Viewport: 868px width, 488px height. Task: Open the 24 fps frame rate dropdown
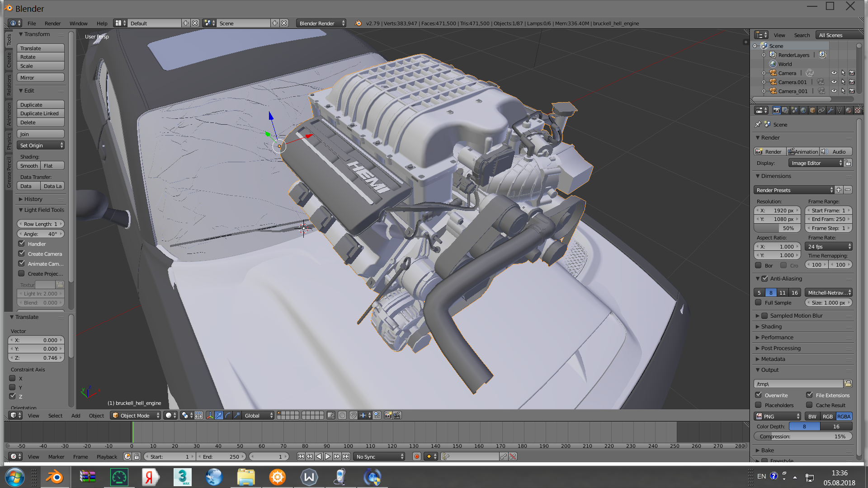coord(829,246)
